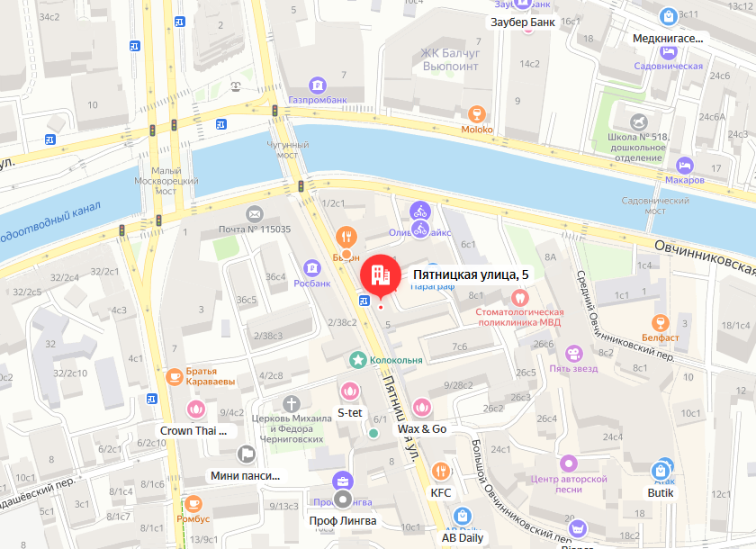Click the Почта № 115035 envelope icon
Viewport: 756px width, 549px height.
pyautogui.click(x=255, y=214)
